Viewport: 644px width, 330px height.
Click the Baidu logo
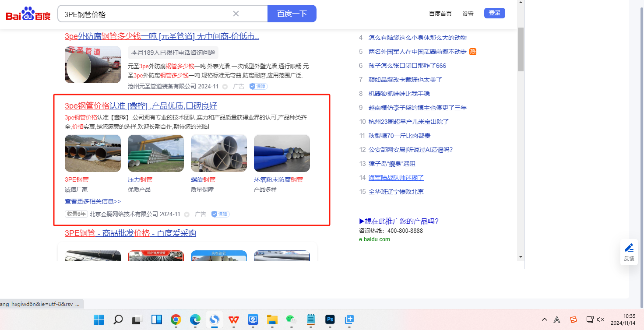[28, 14]
